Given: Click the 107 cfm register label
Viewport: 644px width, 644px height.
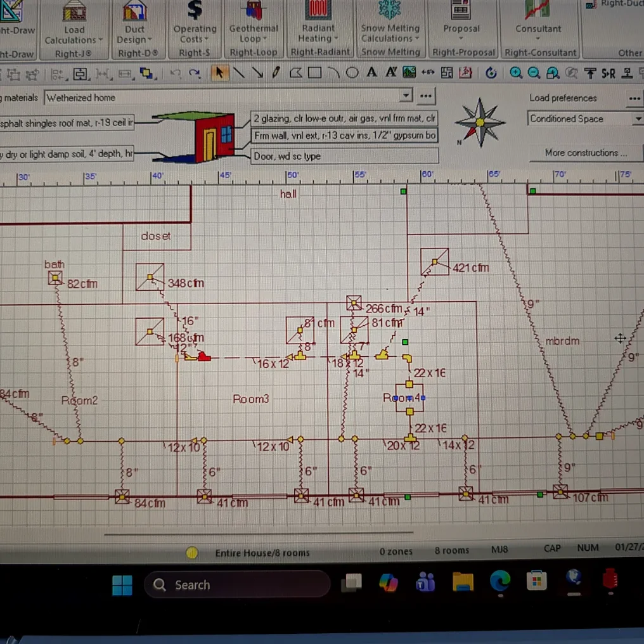Looking at the screenshot, I should [x=590, y=498].
